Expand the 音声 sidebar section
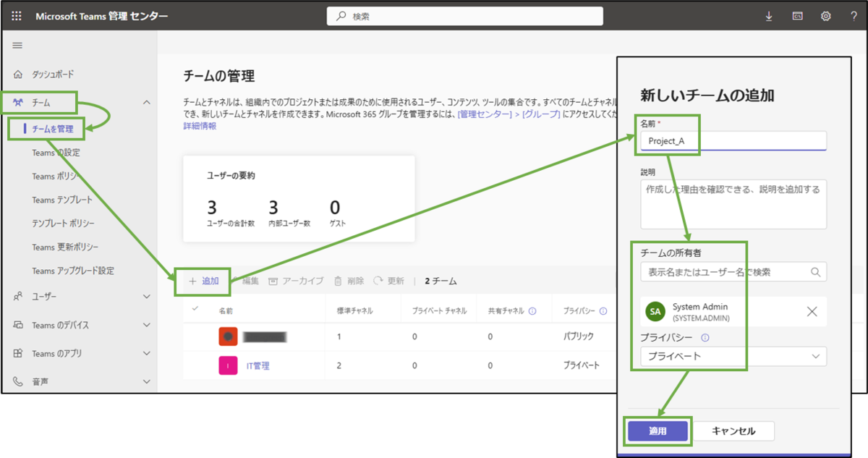This screenshot has width=868, height=458. (147, 381)
